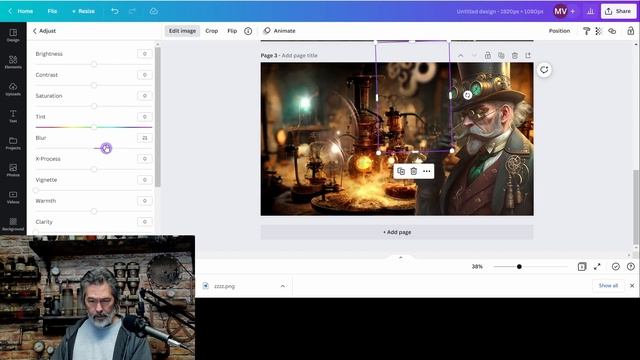Go back from the Adjust panel
Image resolution: width=640 pixels, height=360 pixels.
35,31
